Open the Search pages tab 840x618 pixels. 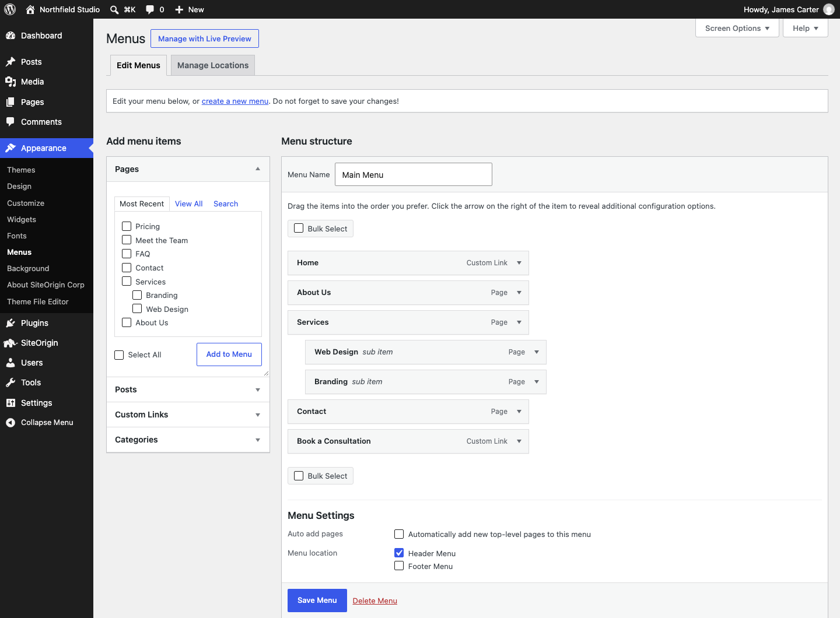click(x=226, y=203)
